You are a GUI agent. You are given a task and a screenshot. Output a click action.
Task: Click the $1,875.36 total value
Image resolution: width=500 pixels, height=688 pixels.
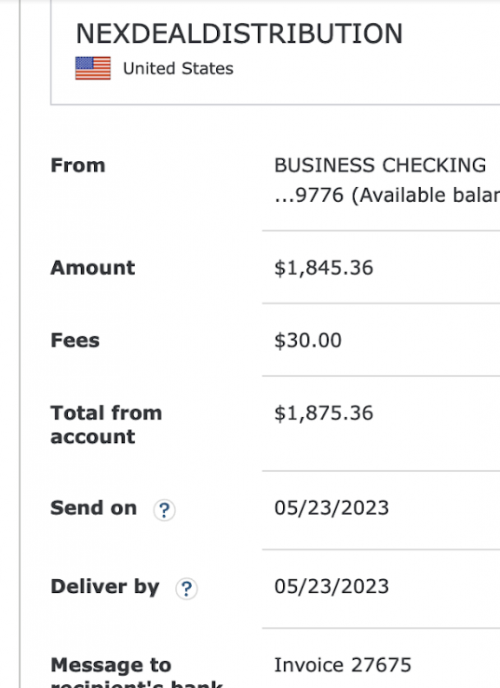tap(324, 413)
